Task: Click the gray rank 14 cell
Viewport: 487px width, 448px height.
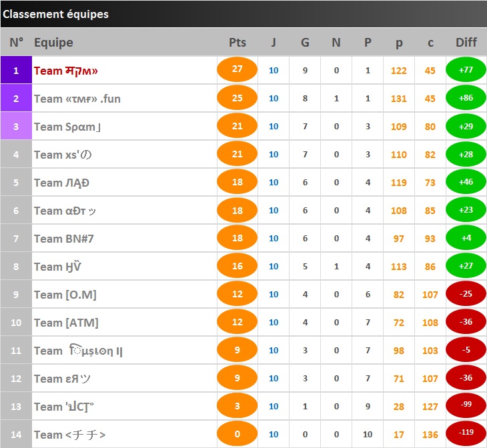Action: point(16,434)
